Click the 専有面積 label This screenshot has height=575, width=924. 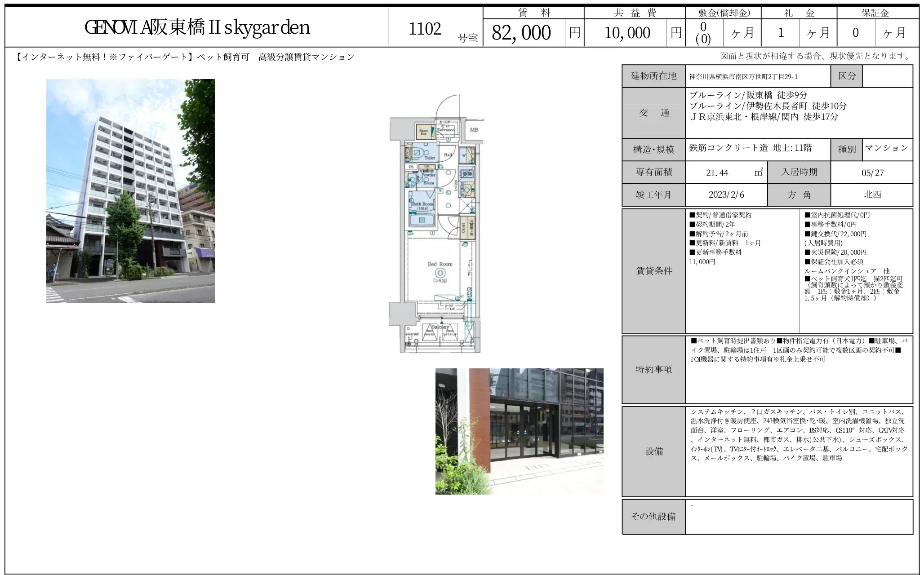653,172
